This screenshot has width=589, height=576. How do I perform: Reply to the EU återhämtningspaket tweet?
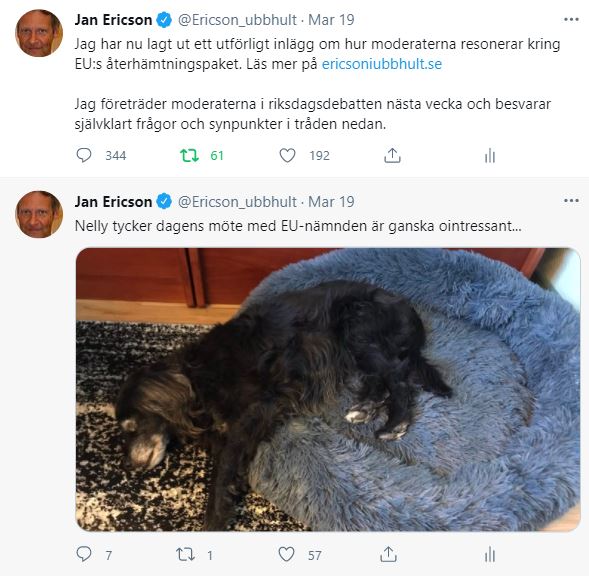(84, 155)
